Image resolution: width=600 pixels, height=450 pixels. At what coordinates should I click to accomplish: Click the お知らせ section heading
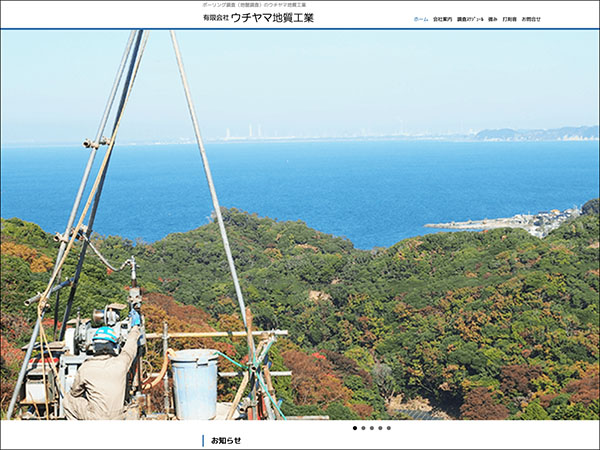click(x=226, y=440)
